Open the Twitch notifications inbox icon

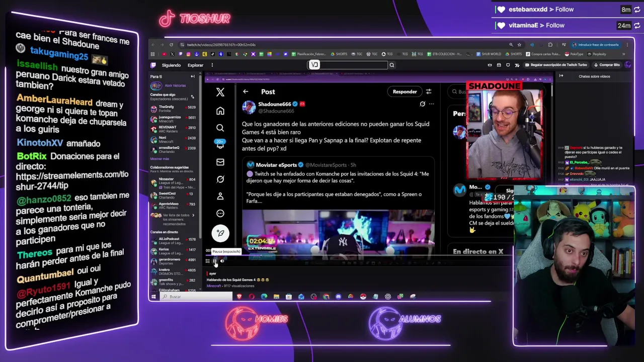pos(499,65)
